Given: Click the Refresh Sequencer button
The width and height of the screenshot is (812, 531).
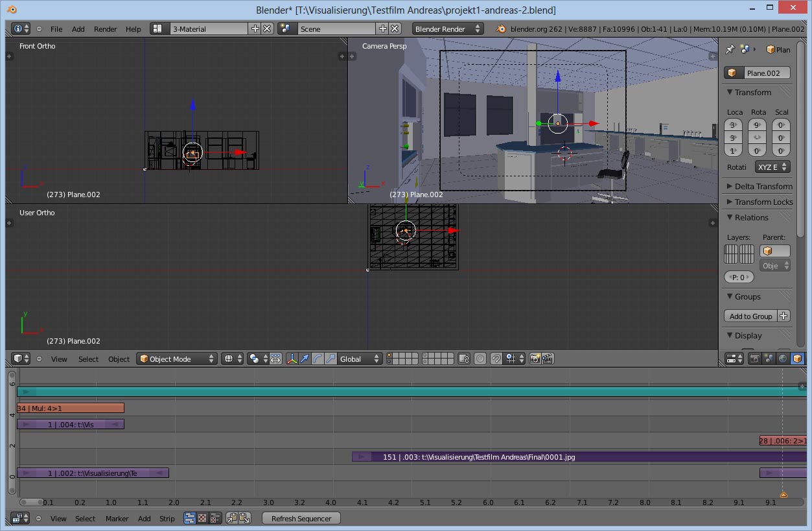Looking at the screenshot, I should pos(301,518).
